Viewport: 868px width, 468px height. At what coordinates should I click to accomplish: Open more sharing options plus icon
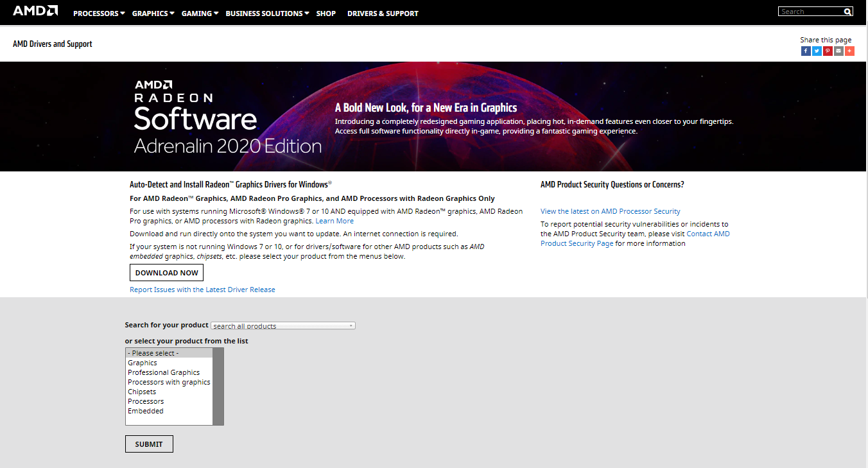tap(849, 51)
